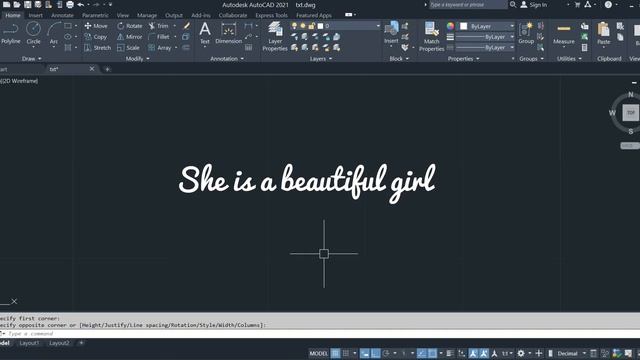
Task: Activate the Trim tool
Action: pyautogui.click(x=158, y=26)
